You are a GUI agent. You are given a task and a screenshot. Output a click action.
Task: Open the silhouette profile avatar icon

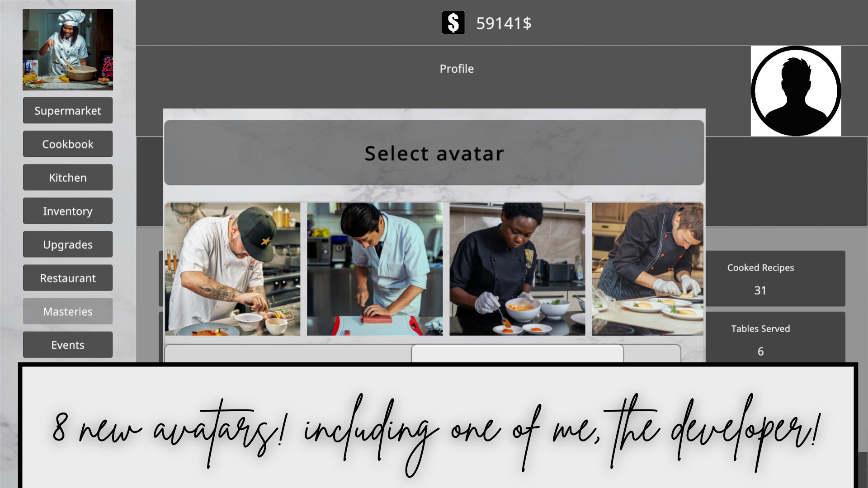(796, 91)
